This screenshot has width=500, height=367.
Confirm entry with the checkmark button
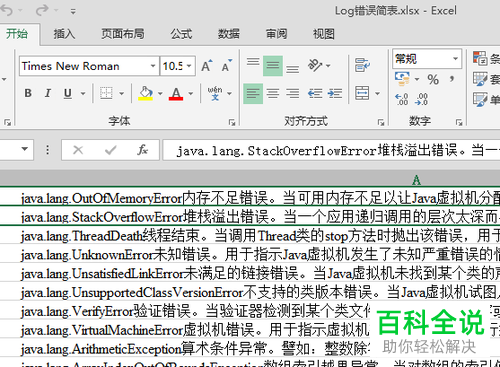110,150
